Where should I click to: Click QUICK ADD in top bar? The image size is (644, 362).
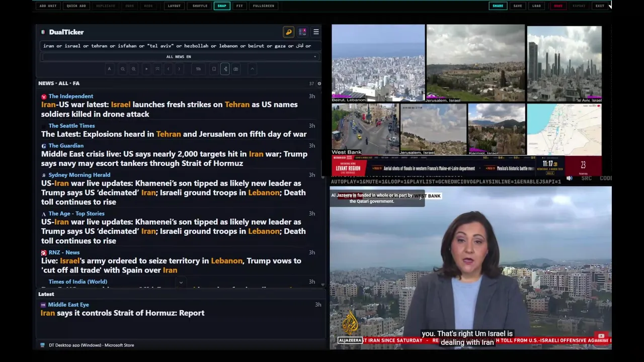pyautogui.click(x=76, y=6)
